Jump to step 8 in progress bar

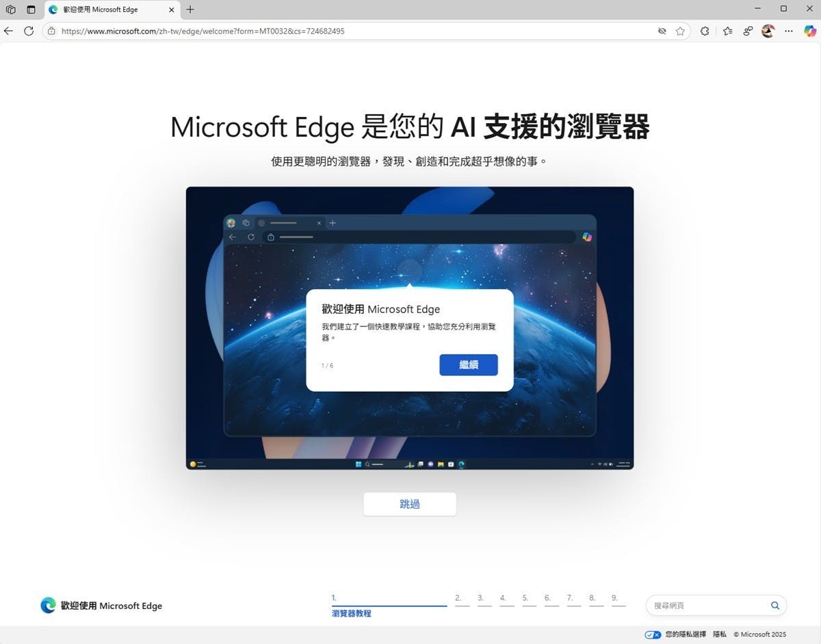point(596,600)
